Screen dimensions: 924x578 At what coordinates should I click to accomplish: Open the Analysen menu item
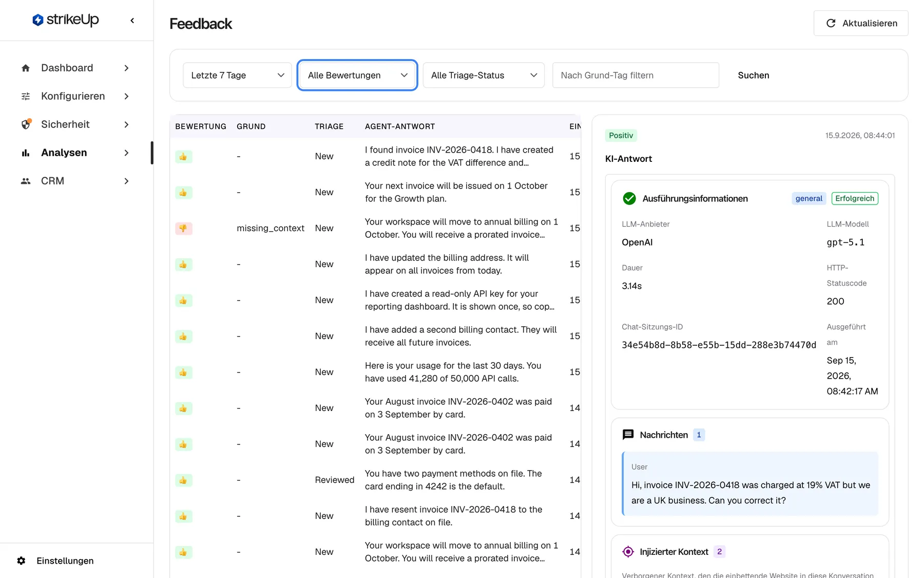click(75, 153)
